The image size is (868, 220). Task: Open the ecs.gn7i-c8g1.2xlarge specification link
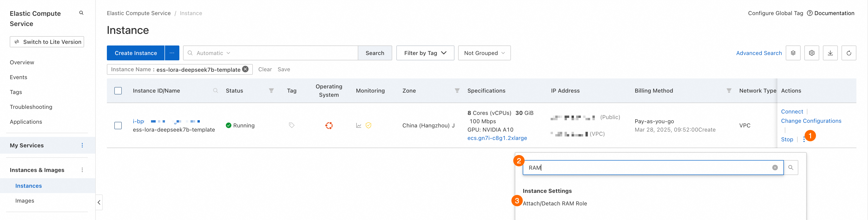[497, 138]
